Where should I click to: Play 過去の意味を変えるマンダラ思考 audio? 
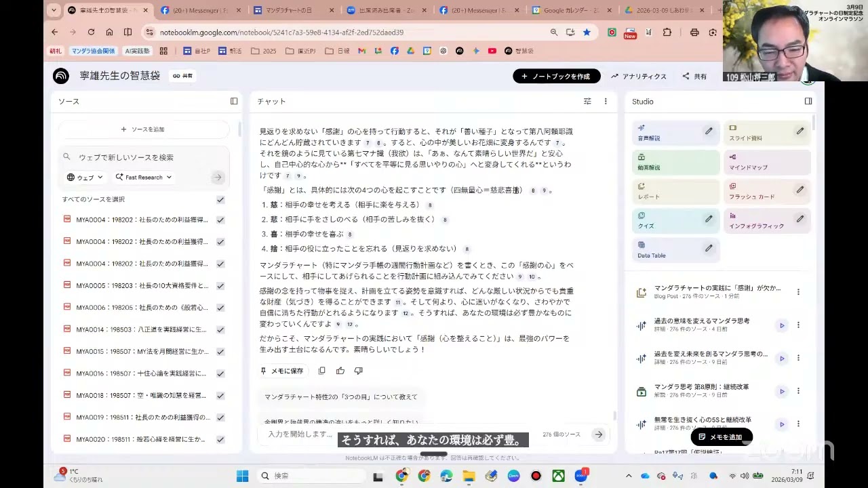(x=782, y=325)
